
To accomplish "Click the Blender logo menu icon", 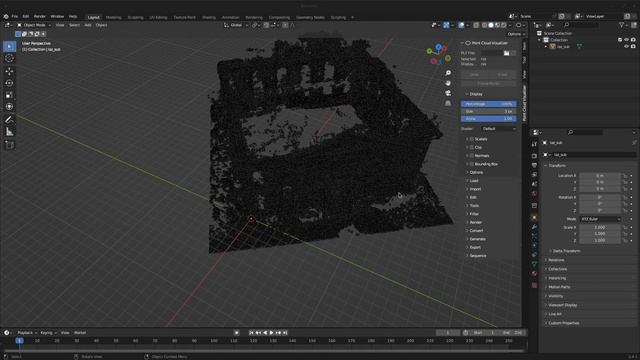I will (x=6, y=17).
